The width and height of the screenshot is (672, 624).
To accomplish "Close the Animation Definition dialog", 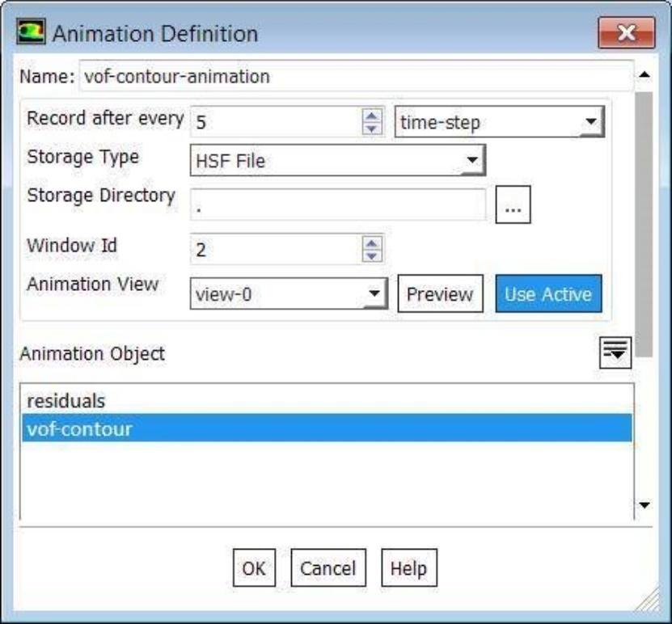I will pyautogui.click(x=627, y=32).
